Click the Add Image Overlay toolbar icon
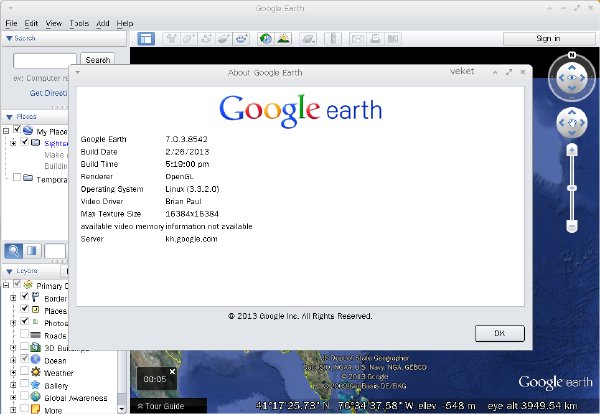This screenshot has height=414, width=600. pyautogui.click(x=224, y=39)
